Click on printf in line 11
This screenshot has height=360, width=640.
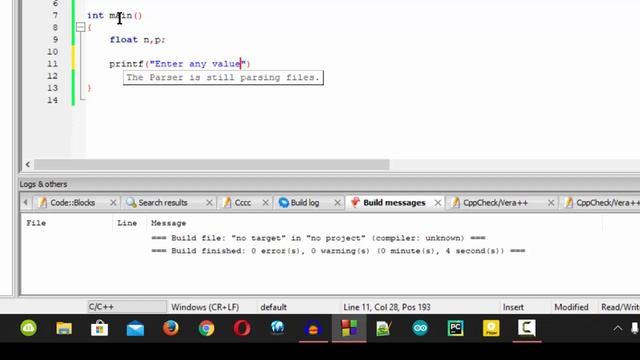(126, 64)
